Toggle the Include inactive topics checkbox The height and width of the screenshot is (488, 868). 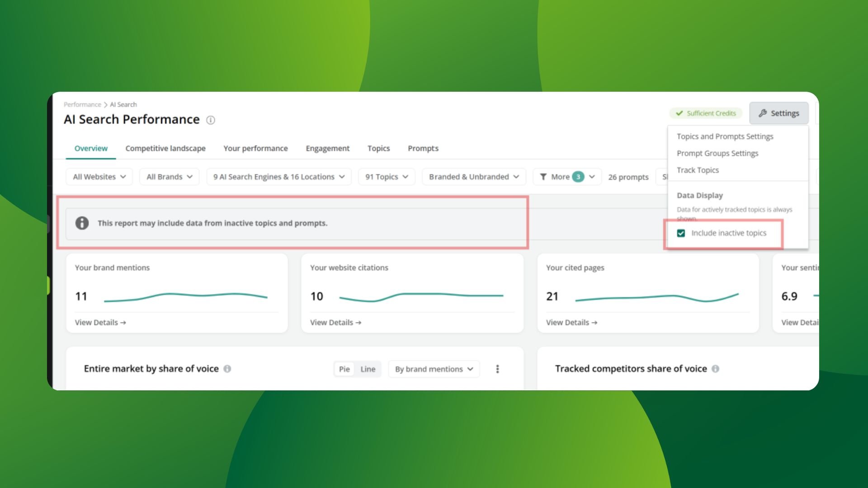pos(681,233)
